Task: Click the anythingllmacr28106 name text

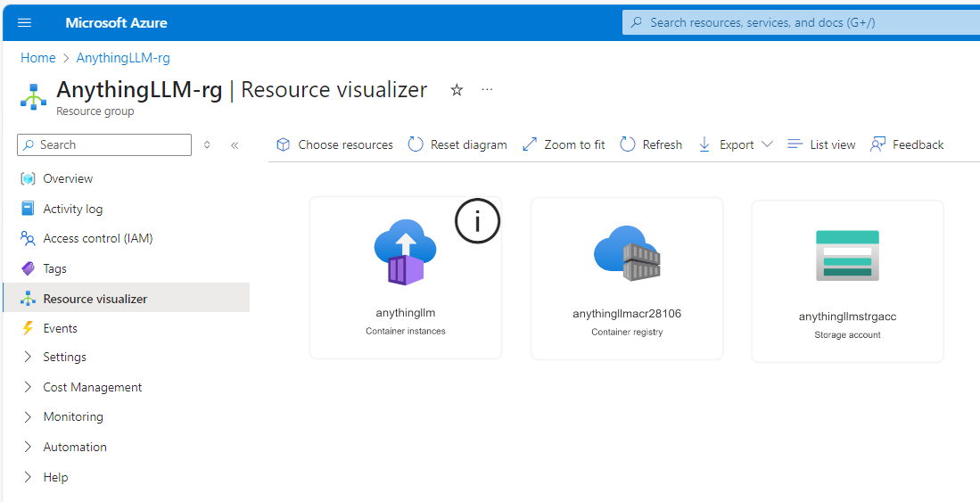Action: tap(627, 314)
